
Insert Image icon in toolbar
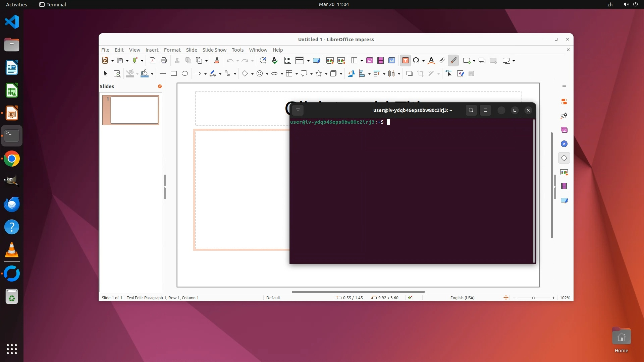click(369, 61)
